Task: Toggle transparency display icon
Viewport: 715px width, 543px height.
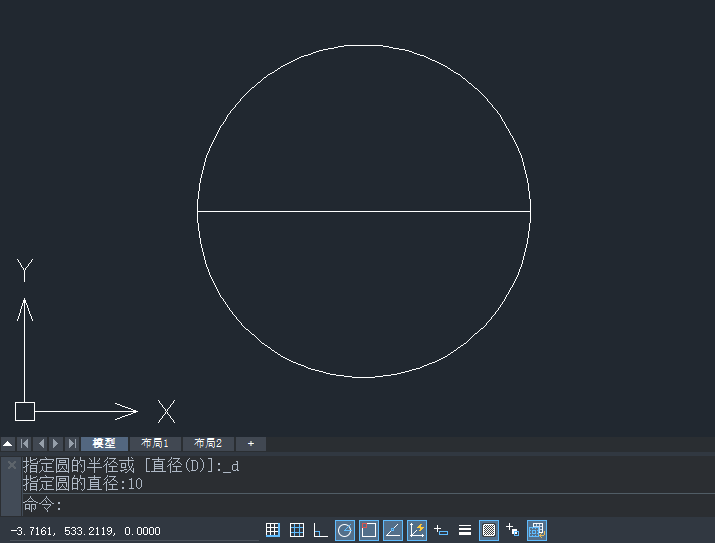Action: [489, 530]
